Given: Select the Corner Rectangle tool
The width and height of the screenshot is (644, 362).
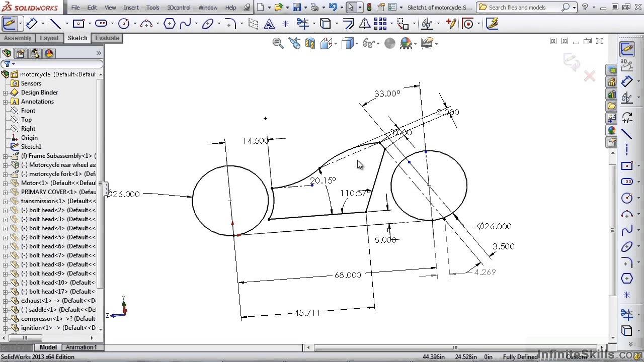Looking at the screenshot, I should tap(78, 24).
